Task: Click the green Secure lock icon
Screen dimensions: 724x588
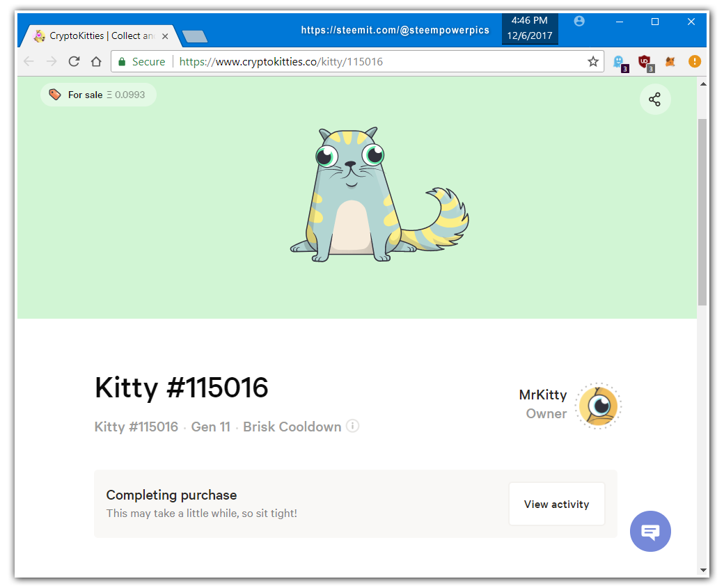Action: [x=122, y=62]
